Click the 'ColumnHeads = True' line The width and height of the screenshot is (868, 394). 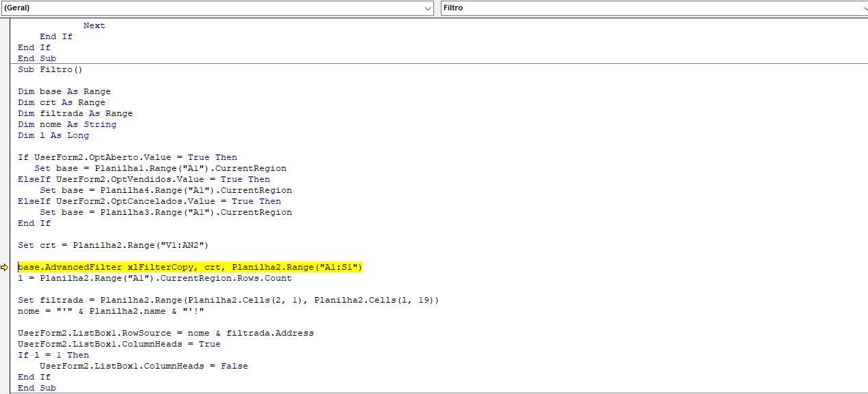pos(119,344)
